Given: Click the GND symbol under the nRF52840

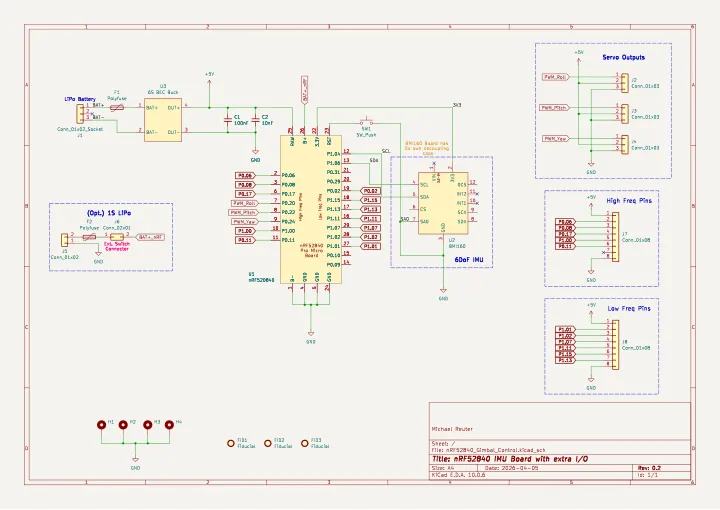Looking at the screenshot, I should (x=311, y=334).
